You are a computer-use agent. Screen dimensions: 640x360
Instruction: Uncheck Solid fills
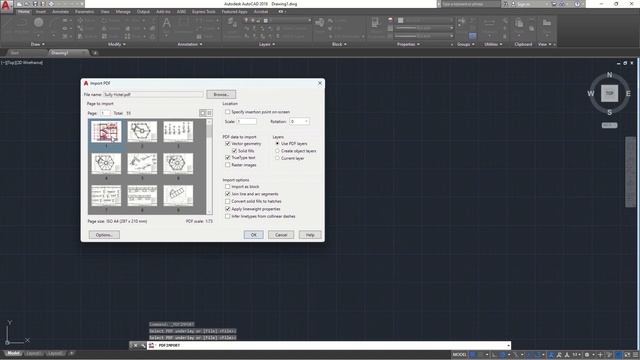234,151
